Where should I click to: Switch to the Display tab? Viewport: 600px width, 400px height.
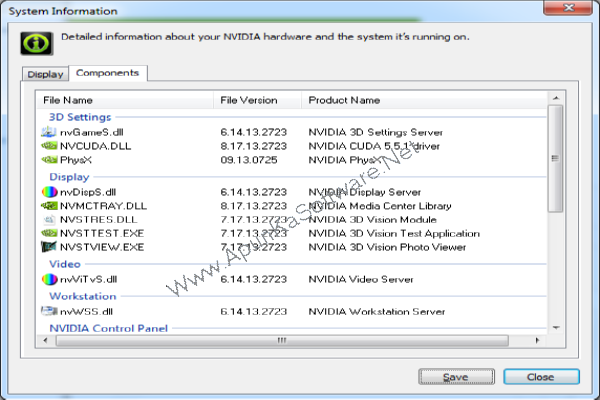click(46, 74)
